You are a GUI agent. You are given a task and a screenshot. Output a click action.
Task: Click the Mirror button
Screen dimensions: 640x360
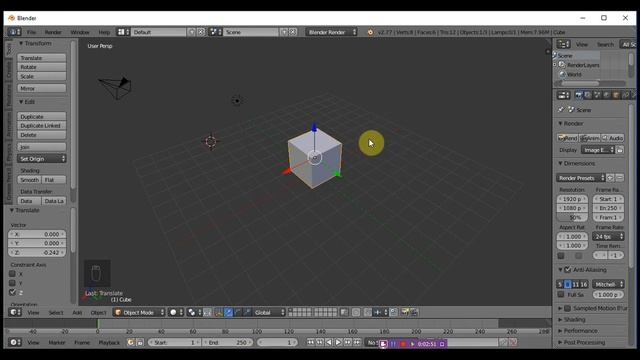pyautogui.click(x=42, y=88)
